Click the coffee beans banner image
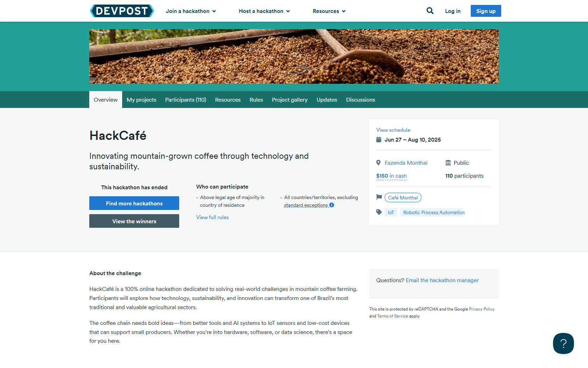The image size is (588, 368). [294, 56]
